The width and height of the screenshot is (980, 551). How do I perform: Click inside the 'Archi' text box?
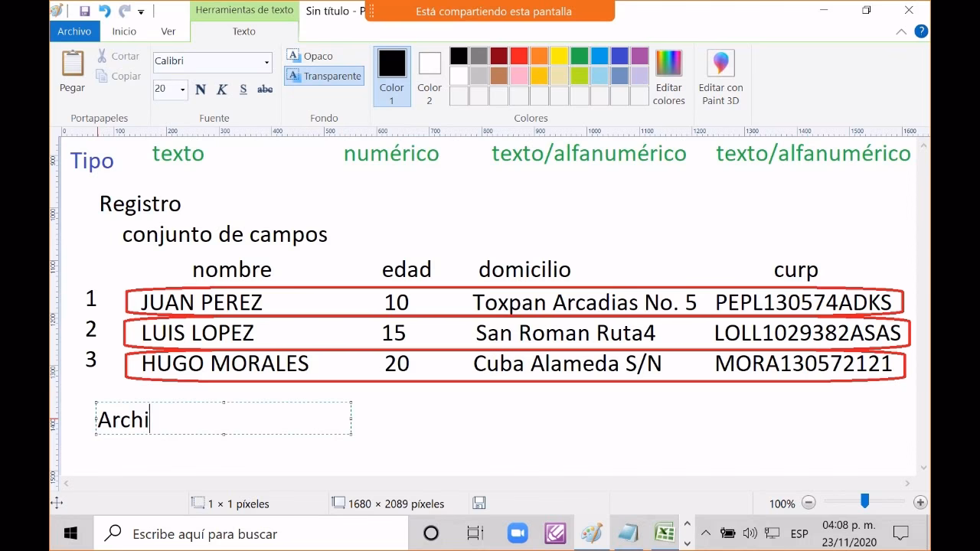(224, 419)
